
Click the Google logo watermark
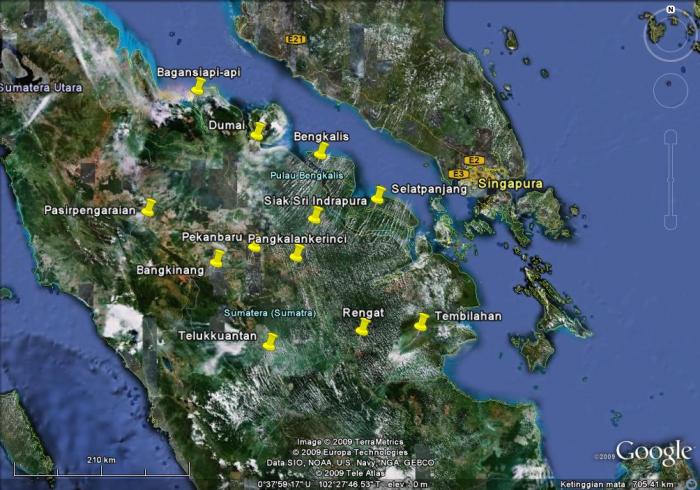[653, 452]
